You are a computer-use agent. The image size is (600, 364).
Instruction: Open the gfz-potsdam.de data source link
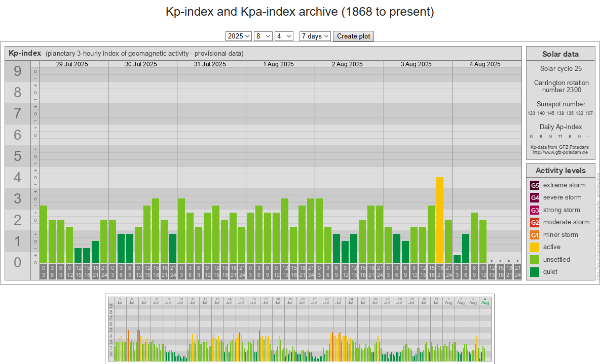(x=560, y=152)
